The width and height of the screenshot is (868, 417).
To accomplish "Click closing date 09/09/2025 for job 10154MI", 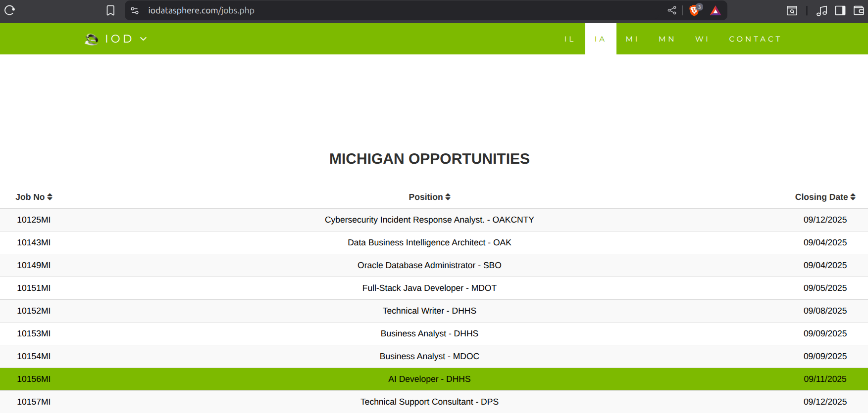I will (825, 356).
